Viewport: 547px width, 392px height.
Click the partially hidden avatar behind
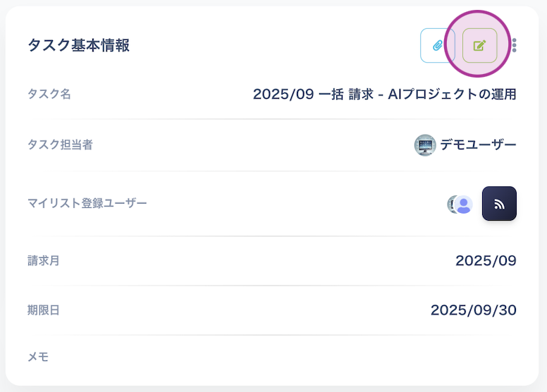point(451,204)
